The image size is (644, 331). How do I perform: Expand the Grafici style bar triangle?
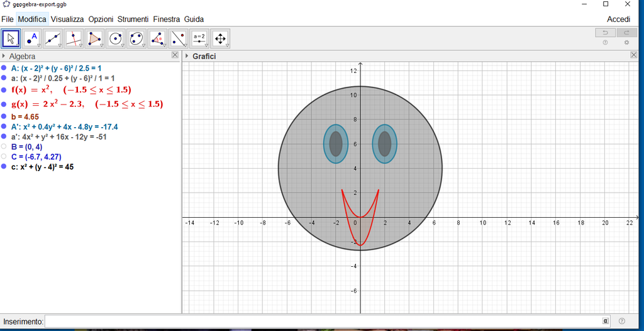(x=187, y=57)
